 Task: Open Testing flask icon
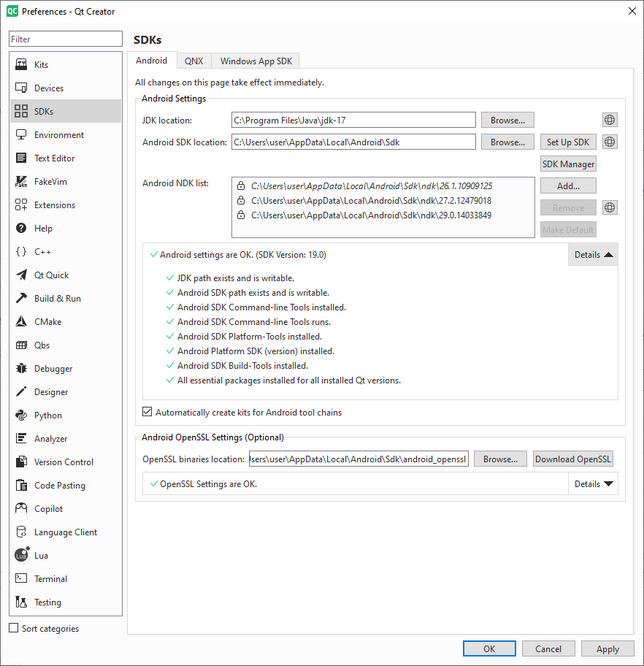tap(21, 602)
